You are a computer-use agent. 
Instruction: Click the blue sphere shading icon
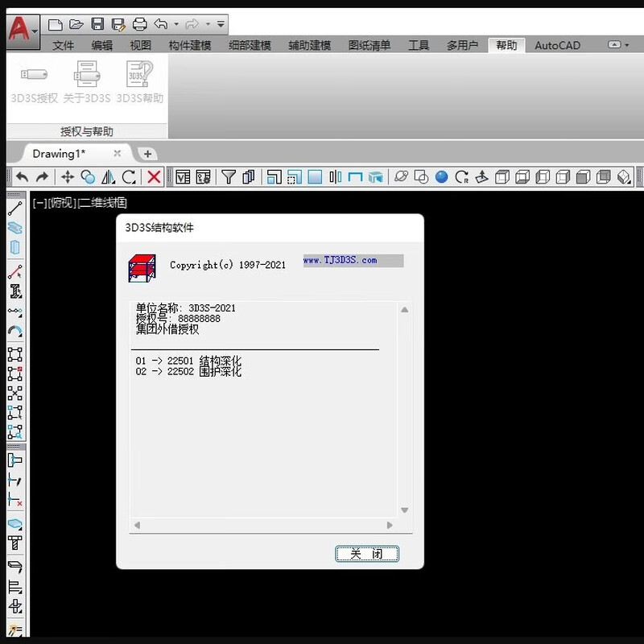tap(442, 177)
